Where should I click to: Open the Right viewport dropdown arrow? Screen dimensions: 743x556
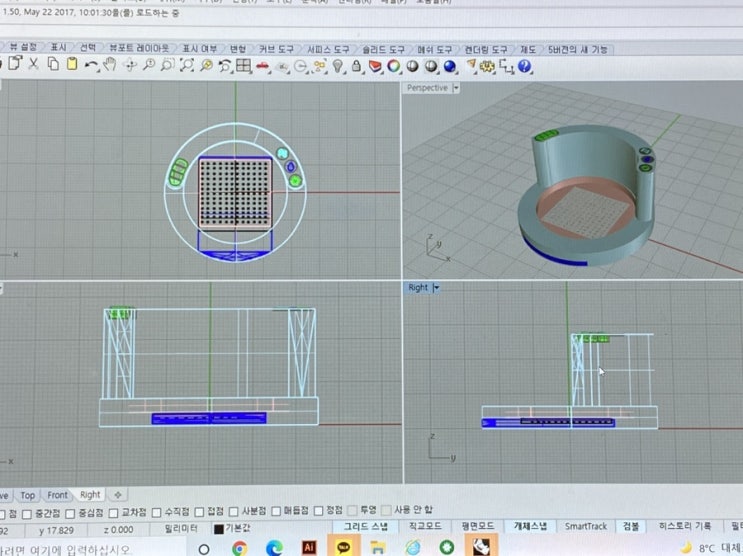pyautogui.click(x=436, y=288)
